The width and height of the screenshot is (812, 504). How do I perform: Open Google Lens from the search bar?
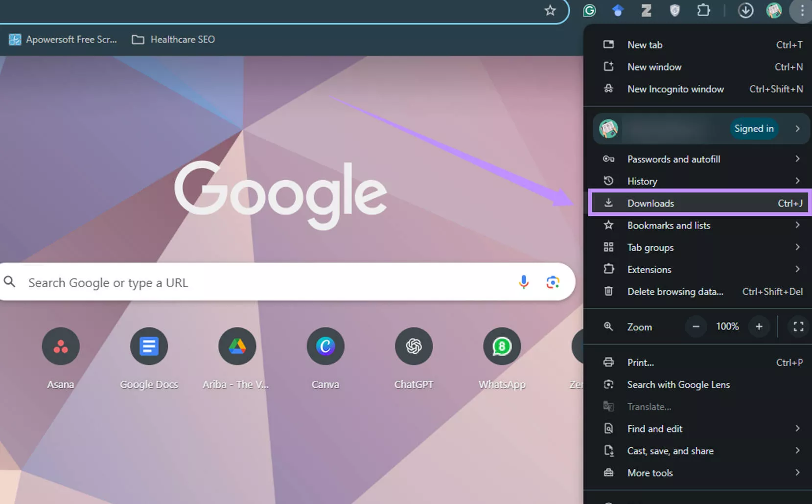click(553, 282)
